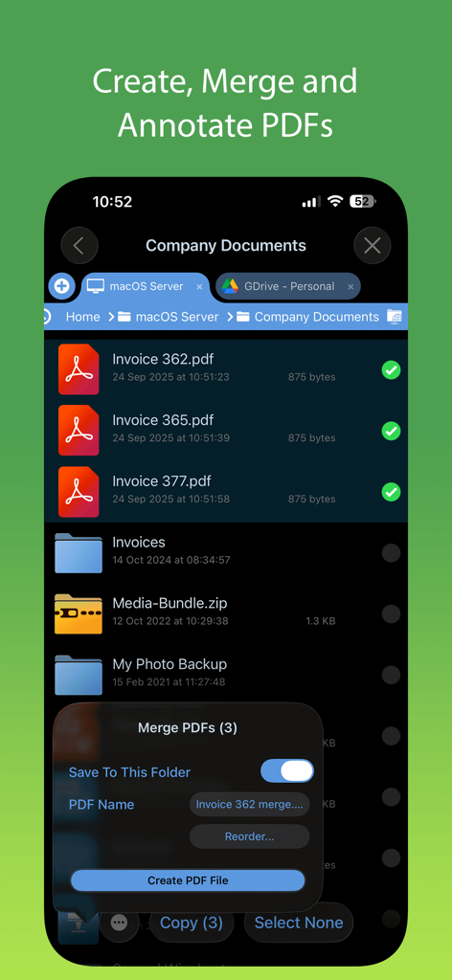The image size is (452, 980).
Task: Tap the Select None button
Action: point(299,923)
